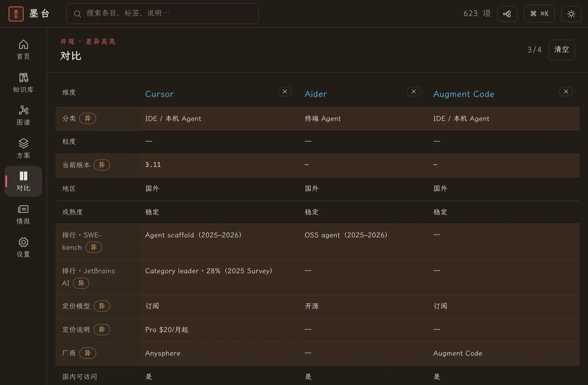Open the 知识库 knowledge base sidebar item

[x=23, y=82]
